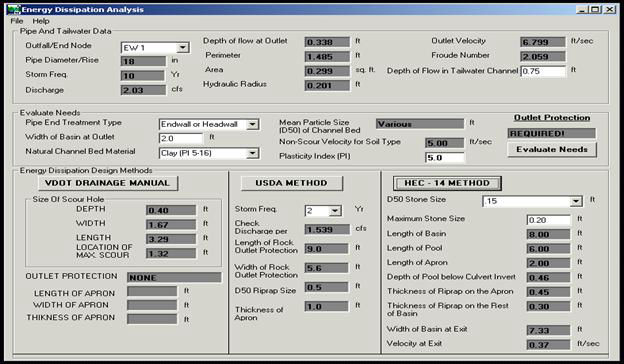Close the Energy Dissipation Analysis window
Viewport: 624px width, 364px height.
click(x=609, y=9)
